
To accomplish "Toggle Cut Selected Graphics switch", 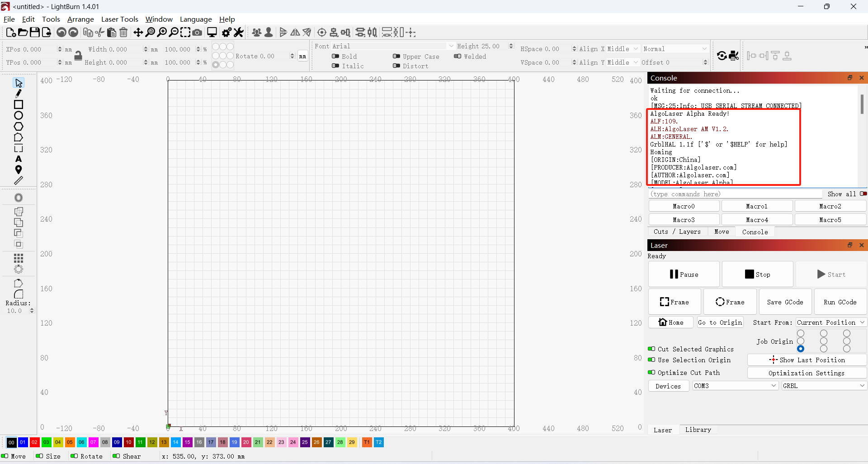I will (651, 349).
